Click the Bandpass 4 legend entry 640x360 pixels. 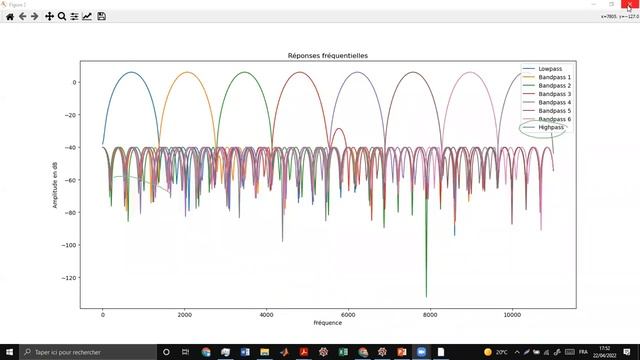(x=547, y=102)
